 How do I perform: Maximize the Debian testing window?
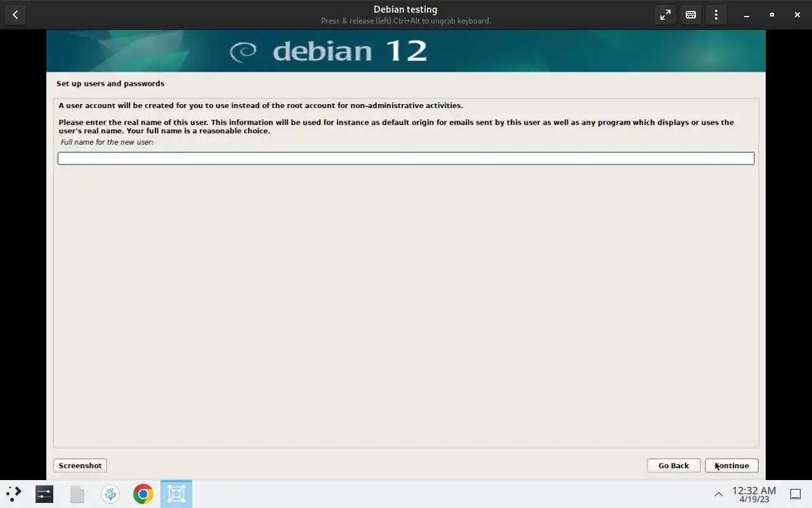772,15
